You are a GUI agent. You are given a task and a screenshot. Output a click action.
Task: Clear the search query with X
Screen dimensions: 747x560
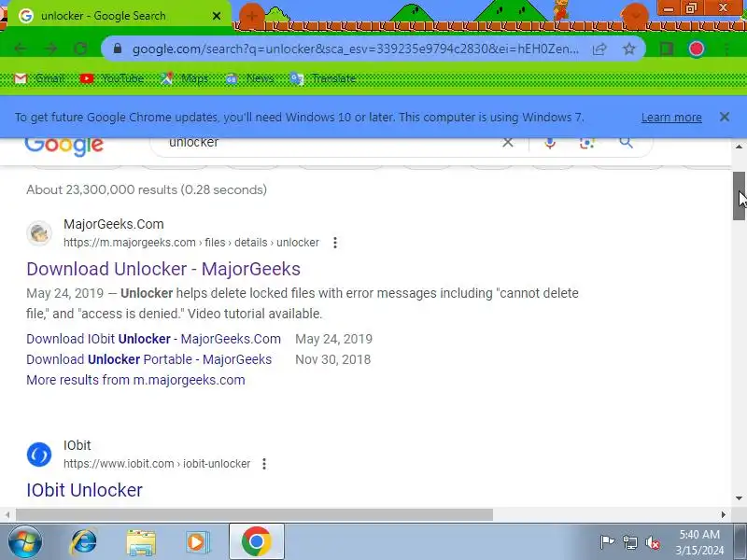click(508, 143)
